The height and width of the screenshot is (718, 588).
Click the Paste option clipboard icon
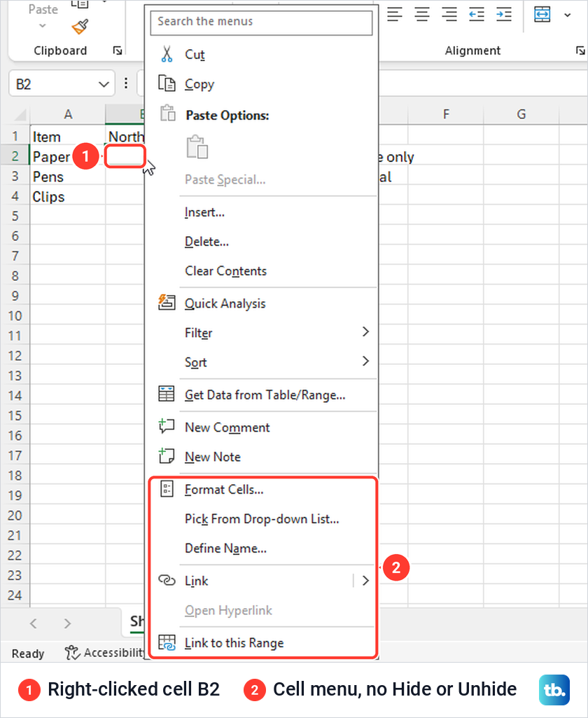(197, 147)
